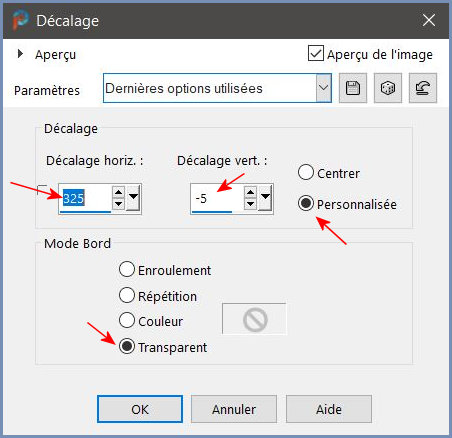
Task: Select the Personnalisée radio option
Action: tap(306, 203)
